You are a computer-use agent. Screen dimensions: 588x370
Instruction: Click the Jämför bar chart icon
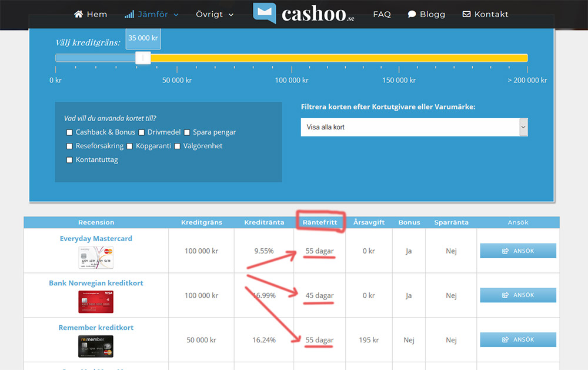pyautogui.click(x=129, y=14)
